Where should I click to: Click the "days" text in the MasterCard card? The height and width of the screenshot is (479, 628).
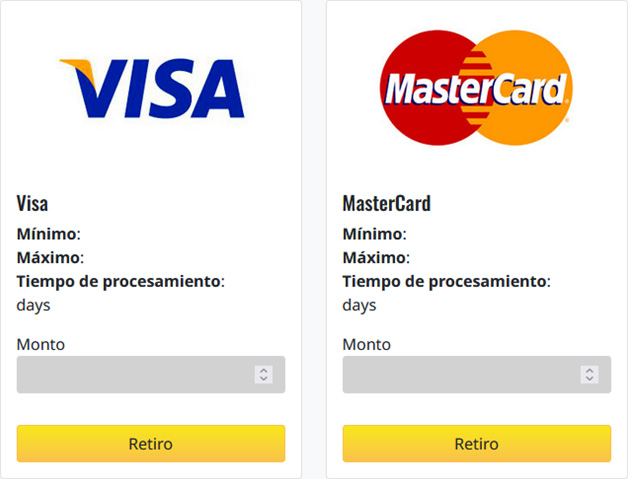tap(359, 305)
